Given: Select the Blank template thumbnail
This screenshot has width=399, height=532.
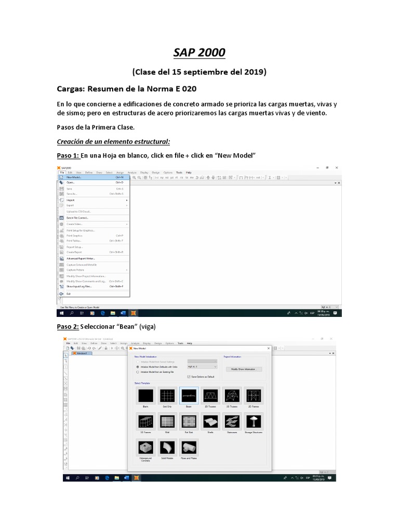Looking at the screenshot, I should (145, 395).
